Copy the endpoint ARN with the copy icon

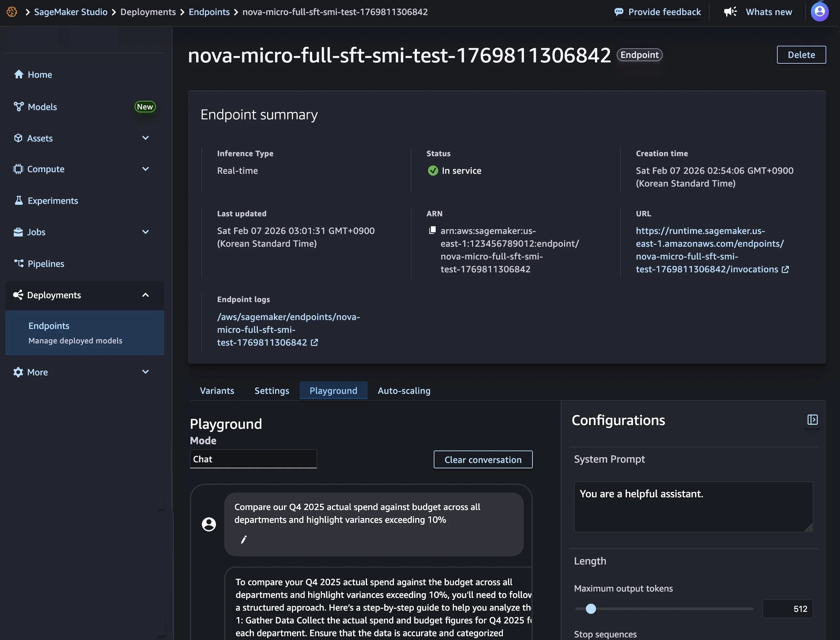pos(432,230)
